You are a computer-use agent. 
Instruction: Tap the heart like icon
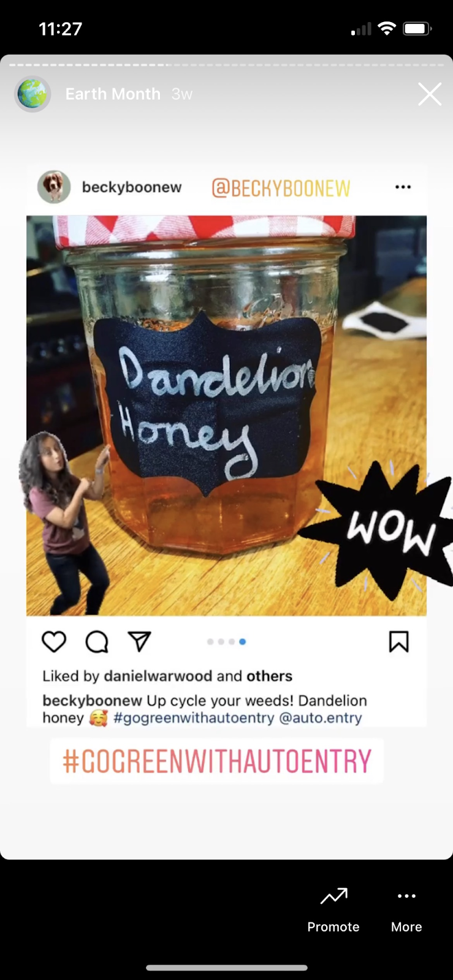click(x=54, y=641)
